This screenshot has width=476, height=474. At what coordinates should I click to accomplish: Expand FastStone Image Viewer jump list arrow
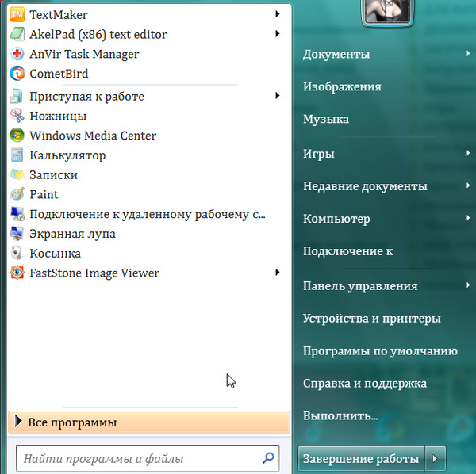[x=277, y=273]
